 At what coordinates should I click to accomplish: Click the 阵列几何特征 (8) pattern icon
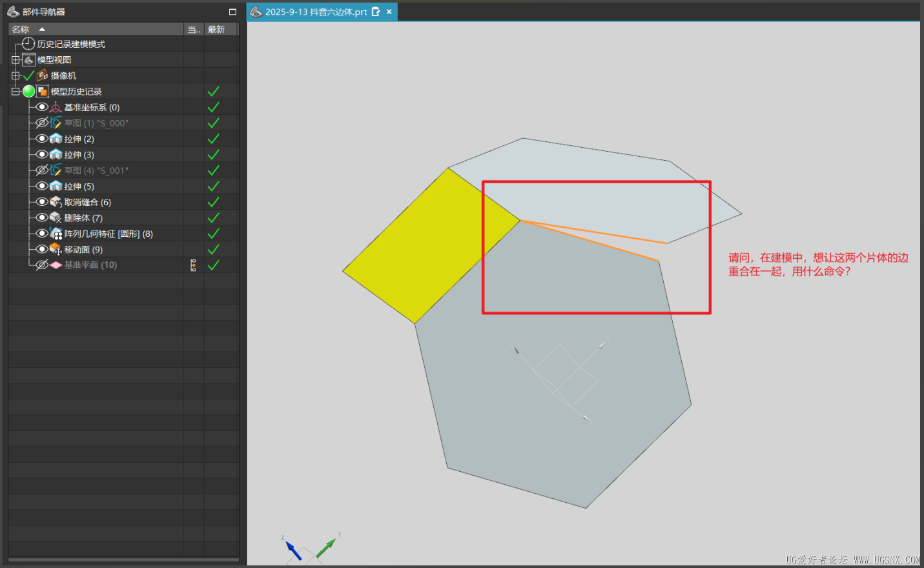coord(56,234)
